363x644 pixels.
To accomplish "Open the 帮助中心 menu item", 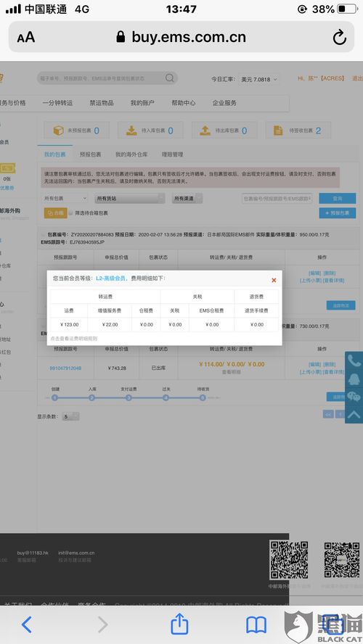I will click(184, 103).
